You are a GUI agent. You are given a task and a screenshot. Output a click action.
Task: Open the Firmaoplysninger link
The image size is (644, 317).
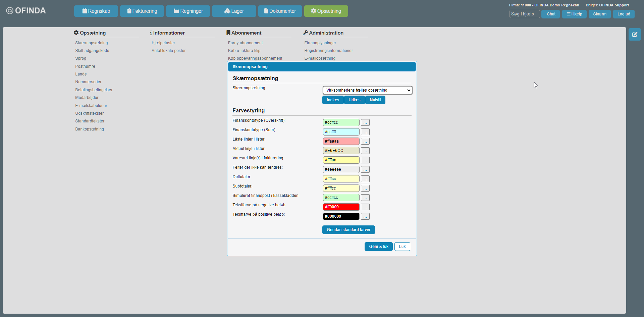coord(320,43)
